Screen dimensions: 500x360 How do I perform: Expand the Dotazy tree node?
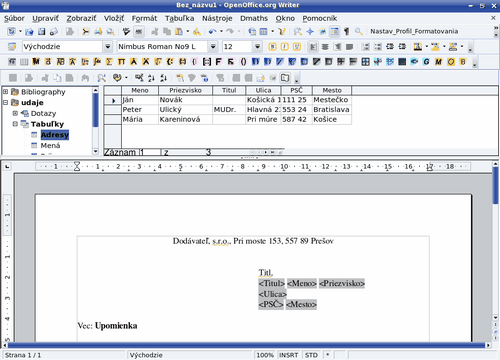tap(15, 113)
